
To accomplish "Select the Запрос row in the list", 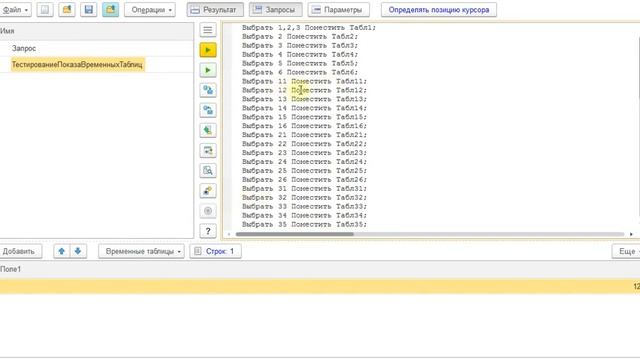I will [97, 48].
